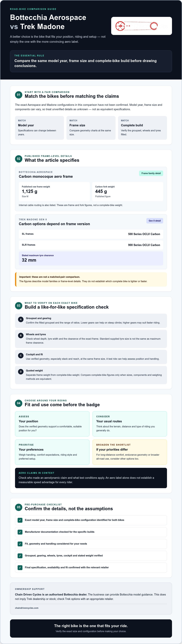Select the Complete build match card
Screen dimensions: 182x644
pos(142,128)
